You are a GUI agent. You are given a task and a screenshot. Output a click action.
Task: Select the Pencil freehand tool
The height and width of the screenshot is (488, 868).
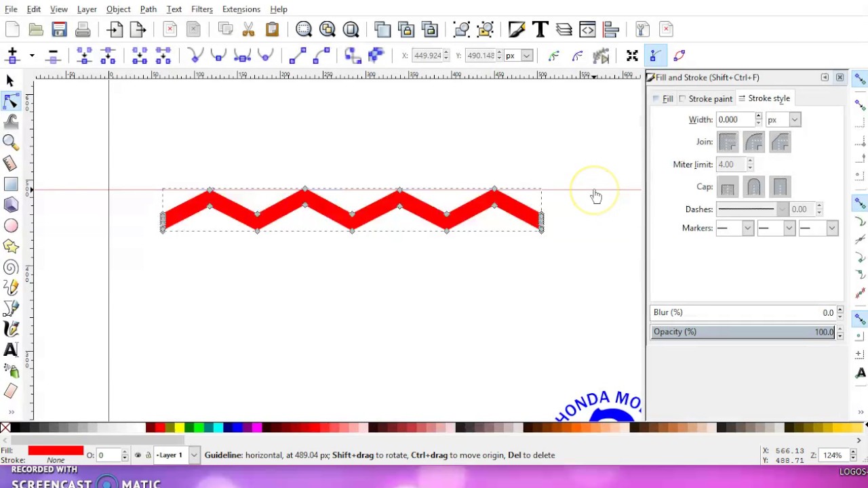(10, 287)
